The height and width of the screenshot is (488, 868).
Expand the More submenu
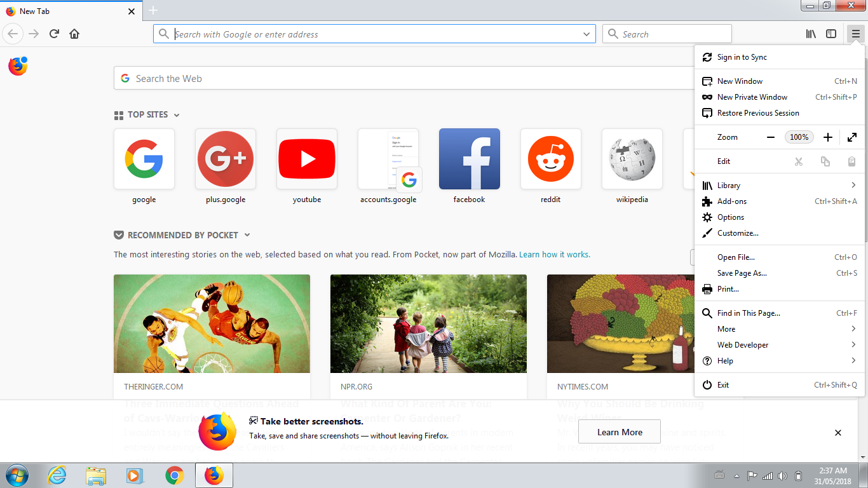(780, 329)
